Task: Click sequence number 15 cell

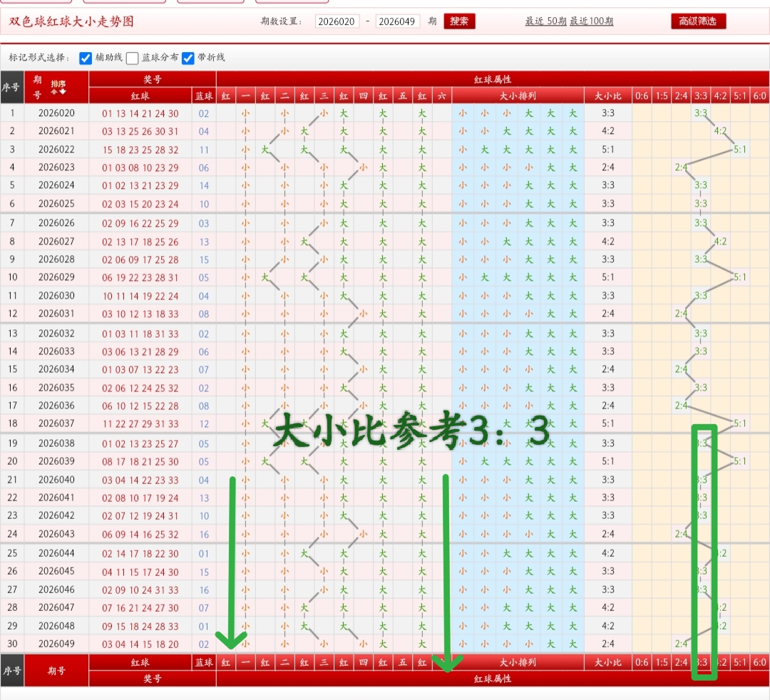Action: pyautogui.click(x=12, y=369)
